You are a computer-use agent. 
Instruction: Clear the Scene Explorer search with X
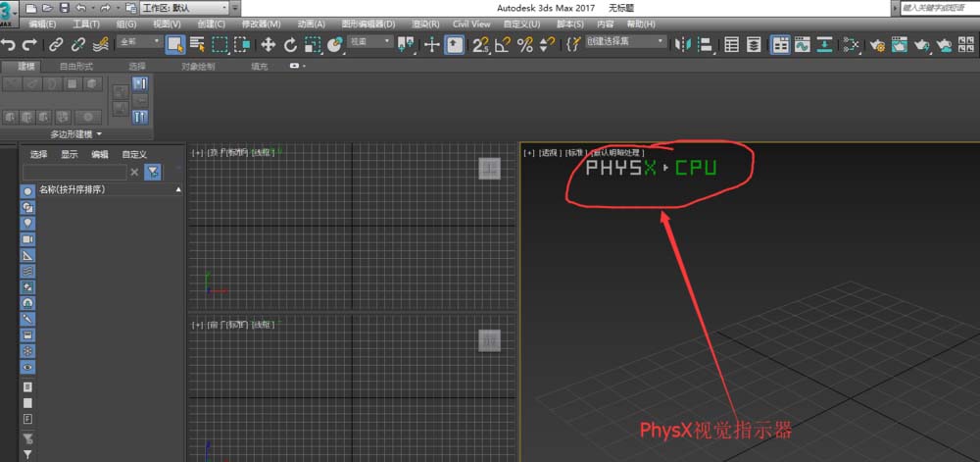[134, 172]
